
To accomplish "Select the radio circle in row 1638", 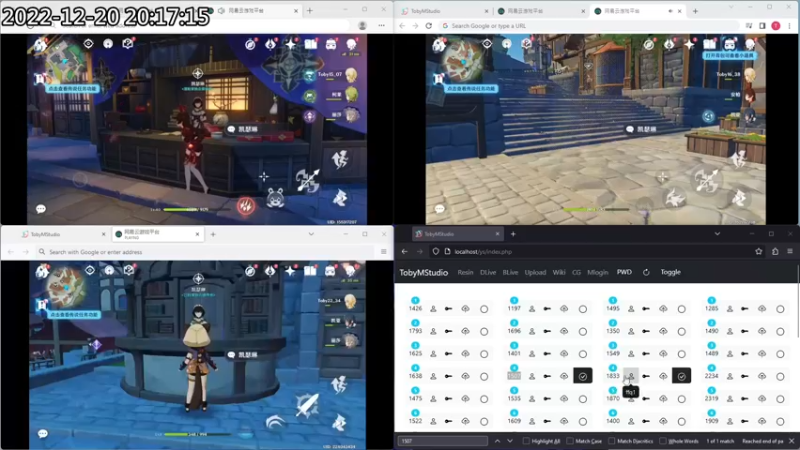I will [484, 377].
